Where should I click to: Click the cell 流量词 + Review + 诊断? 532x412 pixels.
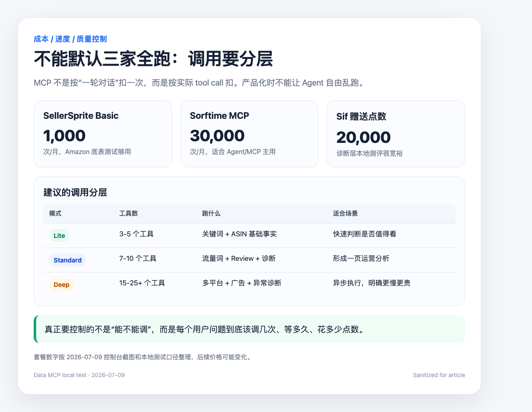click(239, 259)
